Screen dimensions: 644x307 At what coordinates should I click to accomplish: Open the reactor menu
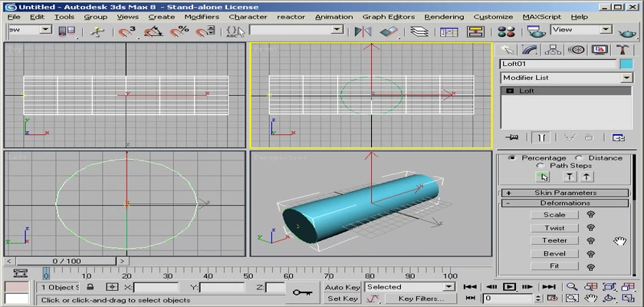pyautogui.click(x=291, y=17)
